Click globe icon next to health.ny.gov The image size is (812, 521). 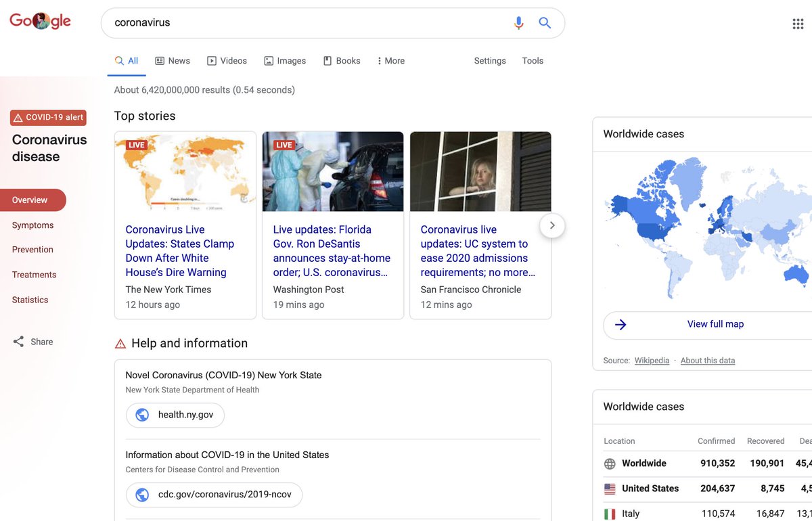(142, 415)
